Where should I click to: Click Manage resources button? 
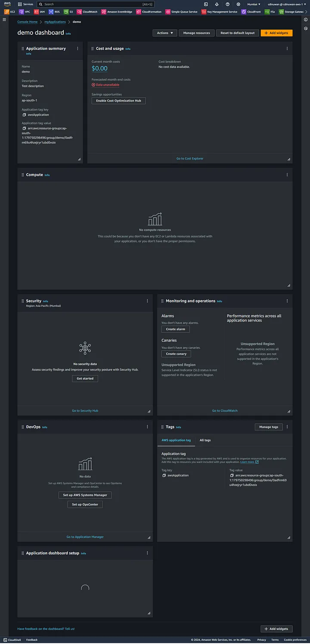click(x=196, y=33)
